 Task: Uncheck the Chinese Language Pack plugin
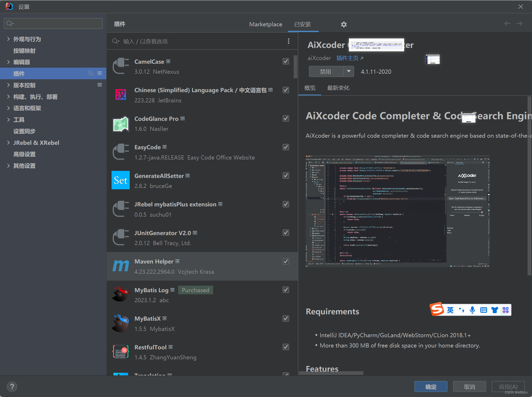click(286, 90)
